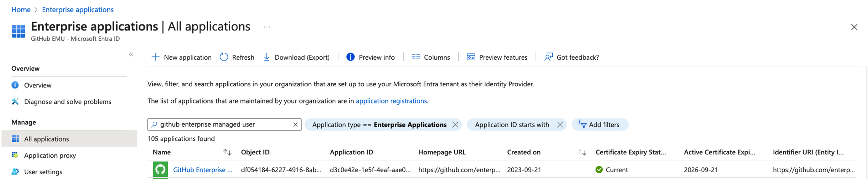
Task: Open Enterprise applications breadcrumb link
Action: coord(78,10)
